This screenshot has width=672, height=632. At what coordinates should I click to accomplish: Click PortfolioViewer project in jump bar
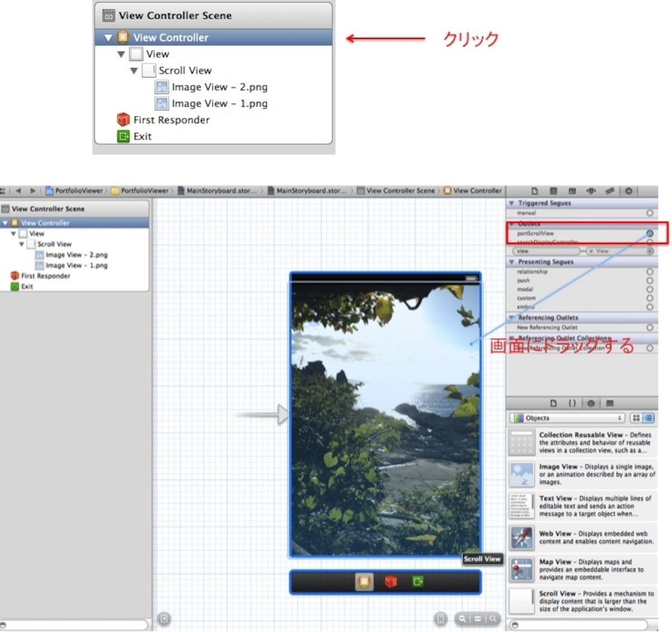(74, 190)
